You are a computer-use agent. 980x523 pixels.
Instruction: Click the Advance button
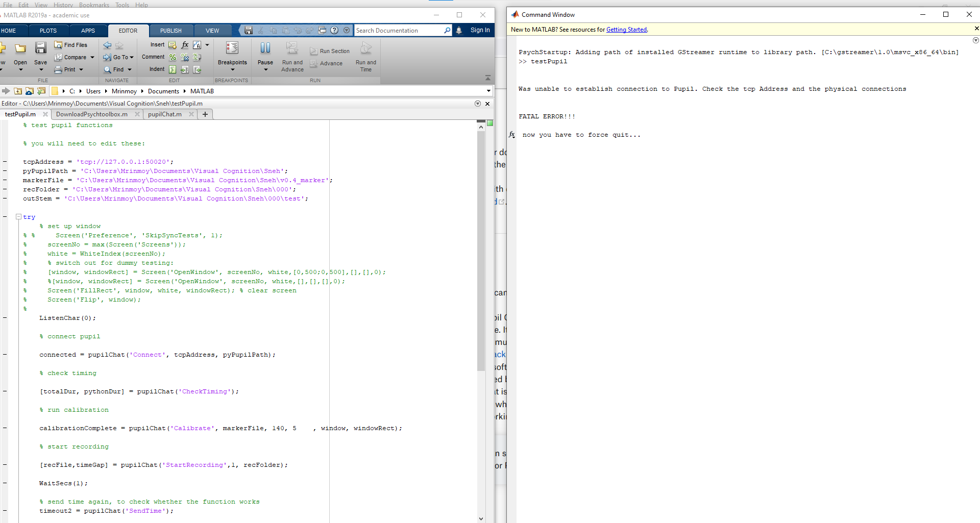click(x=326, y=63)
